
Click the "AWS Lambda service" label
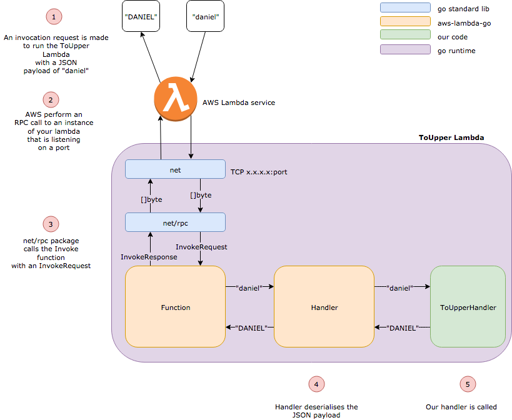pyautogui.click(x=239, y=102)
